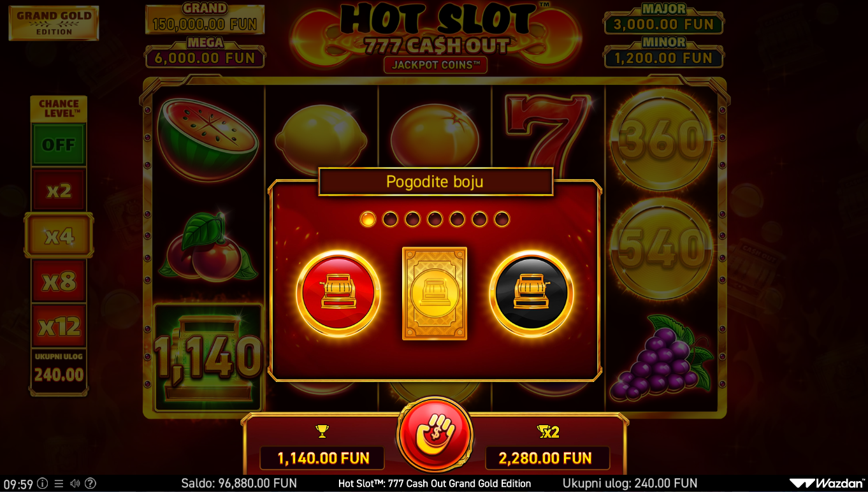The width and height of the screenshot is (868, 492).
Task: Open the hamburger menu in bottom bar
Action: 59,484
